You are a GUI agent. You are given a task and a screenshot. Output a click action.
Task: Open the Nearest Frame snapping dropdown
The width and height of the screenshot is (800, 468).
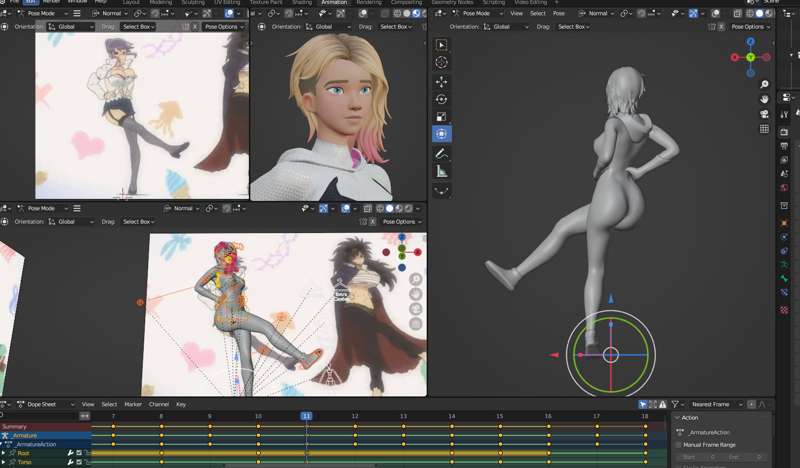[x=716, y=404]
